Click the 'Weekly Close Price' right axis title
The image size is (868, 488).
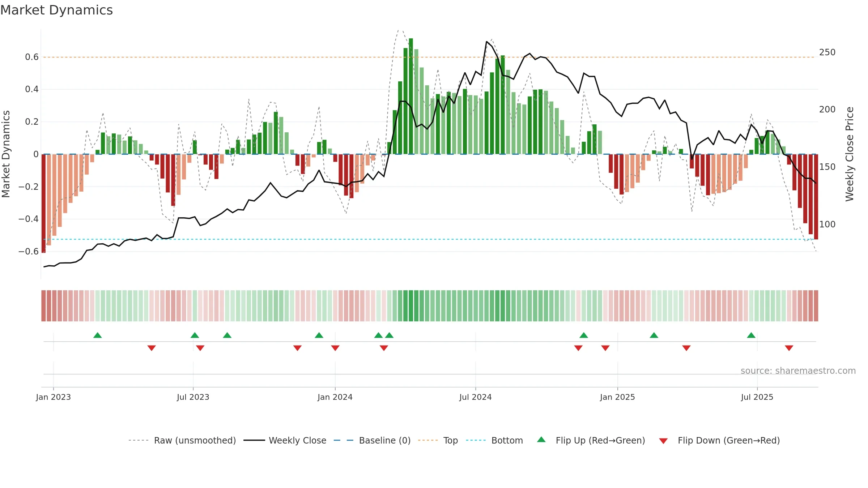pyautogui.click(x=850, y=154)
